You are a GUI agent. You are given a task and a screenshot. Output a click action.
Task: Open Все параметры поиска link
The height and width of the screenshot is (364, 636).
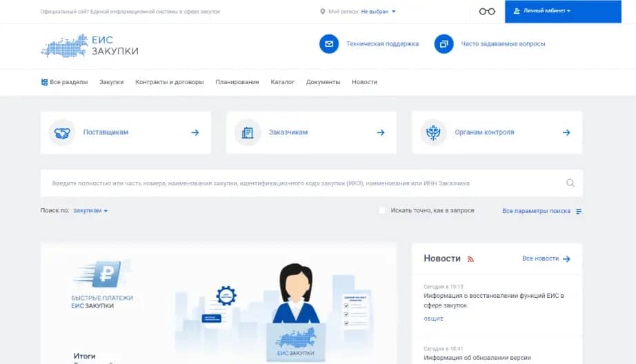point(541,211)
